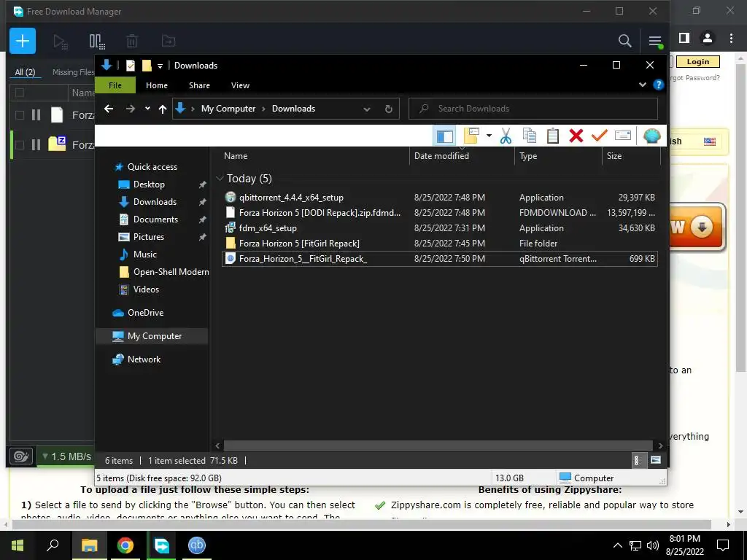The image size is (747, 560).
Task: Add a new download in Free Download Manager
Action: [23, 41]
